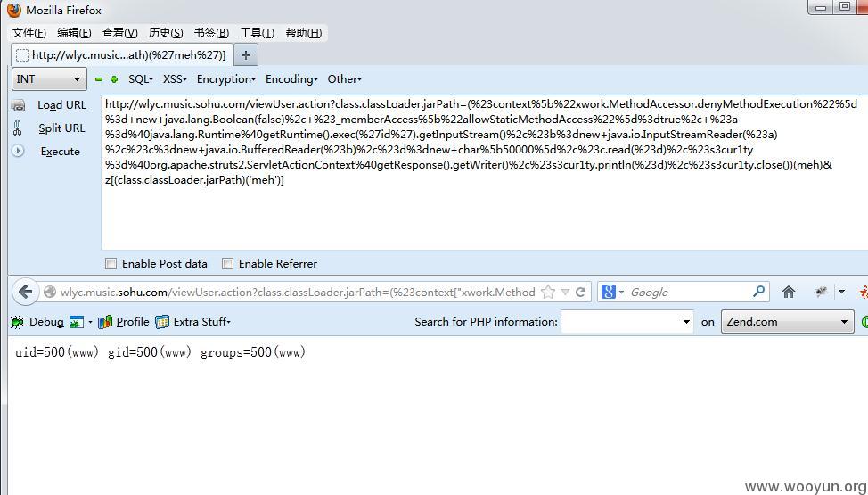Click the site identity globe icon

pyautogui.click(x=50, y=293)
